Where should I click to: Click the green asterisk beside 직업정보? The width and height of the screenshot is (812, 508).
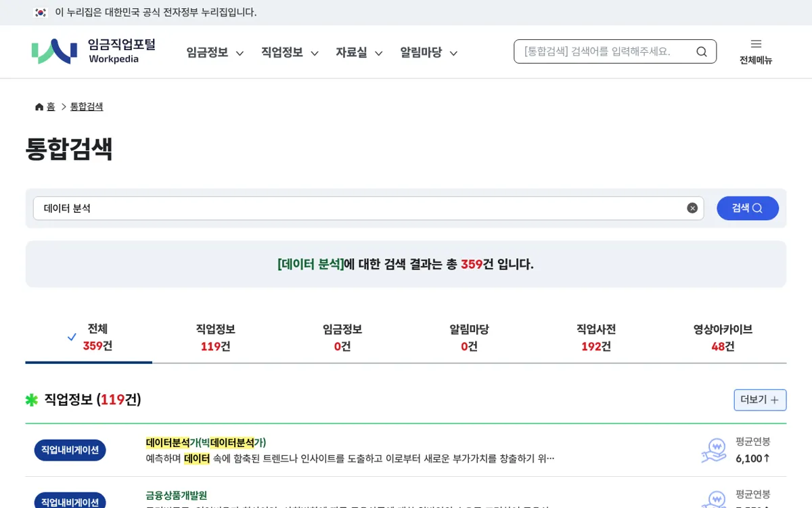tap(32, 400)
